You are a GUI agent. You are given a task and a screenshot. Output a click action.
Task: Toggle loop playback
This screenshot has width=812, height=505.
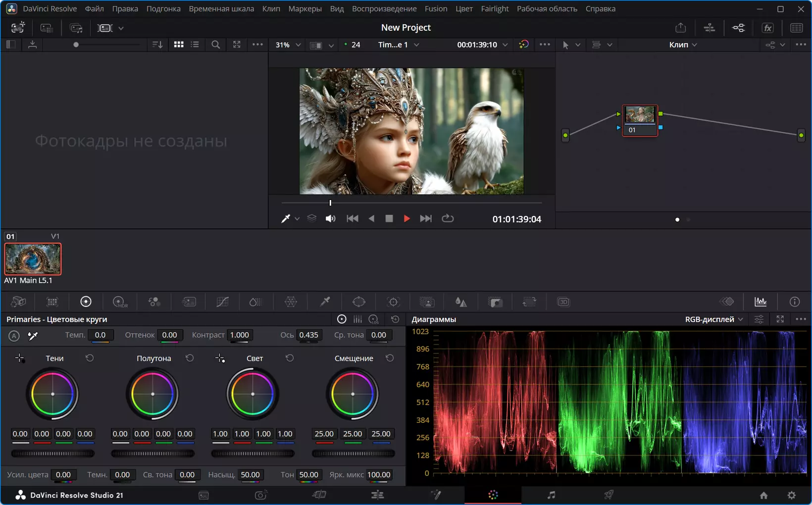pos(448,218)
